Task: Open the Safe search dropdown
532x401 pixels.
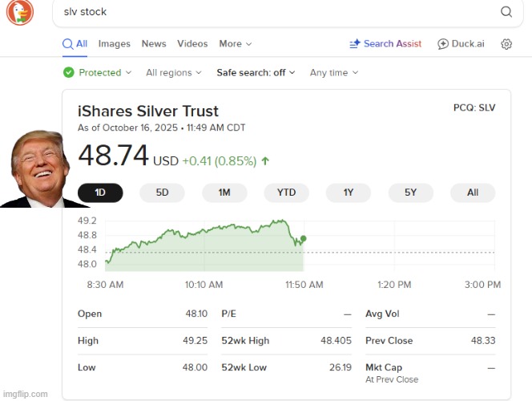Action: 256,72
